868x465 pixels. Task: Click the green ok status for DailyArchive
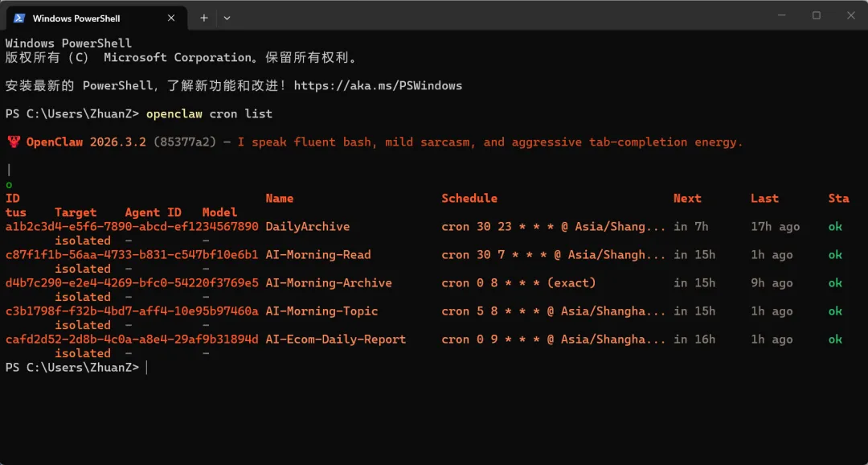point(835,227)
